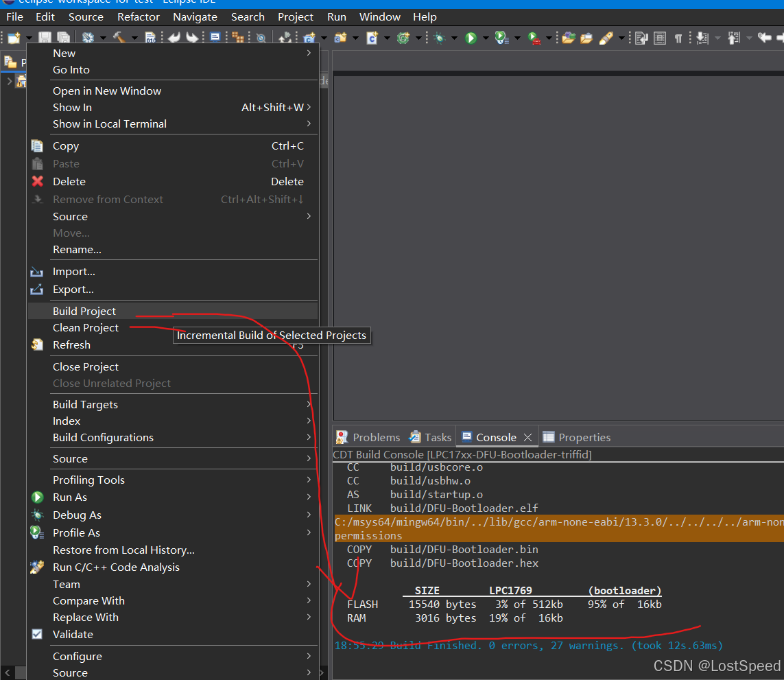This screenshot has width=784, height=680.
Task: Open dropdown arrow beside External Tools icon
Action: coord(549,38)
